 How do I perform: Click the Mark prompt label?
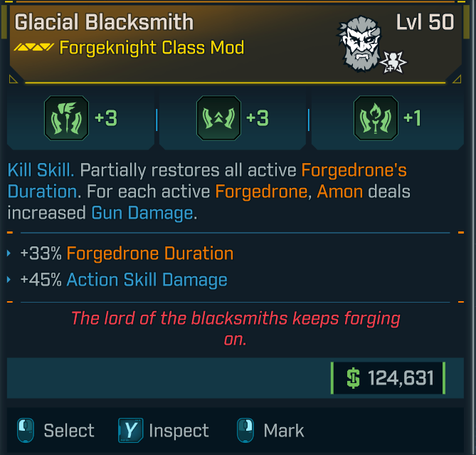[x=283, y=431]
